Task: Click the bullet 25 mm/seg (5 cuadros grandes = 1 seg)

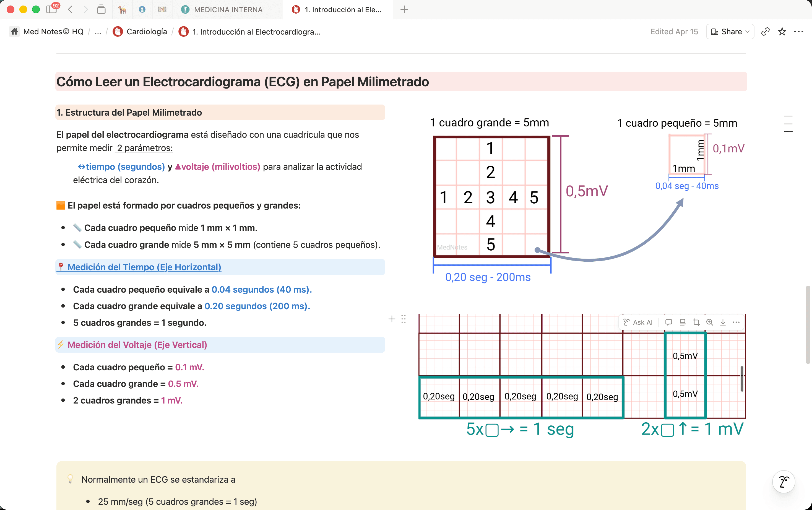Action: pyautogui.click(x=177, y=502)
